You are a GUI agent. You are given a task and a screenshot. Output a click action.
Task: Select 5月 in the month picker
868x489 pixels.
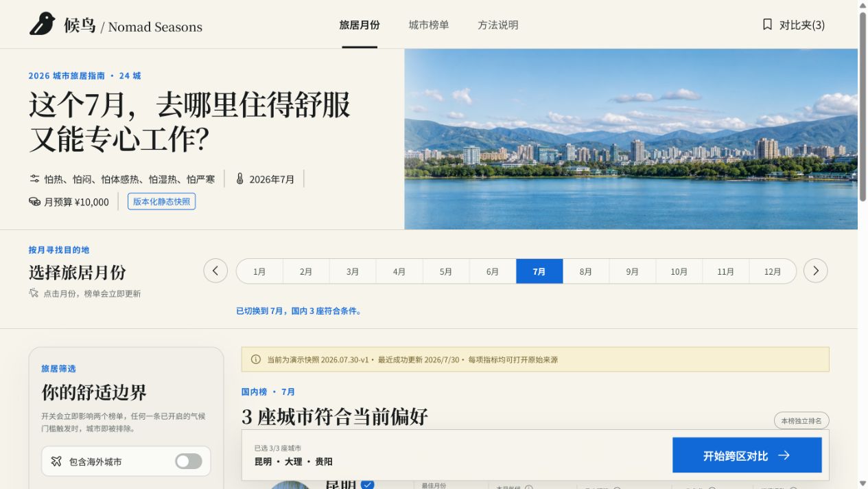click(446, 271)
